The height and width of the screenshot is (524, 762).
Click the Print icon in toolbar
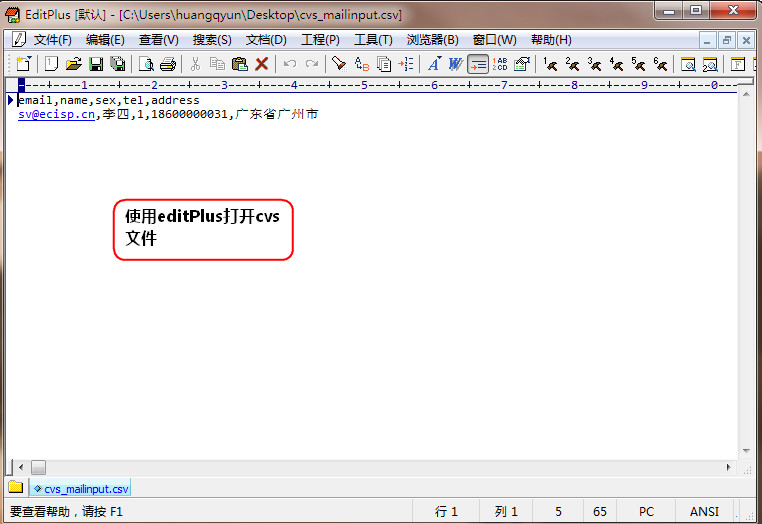pyautogui.click(x=167, y=64)
